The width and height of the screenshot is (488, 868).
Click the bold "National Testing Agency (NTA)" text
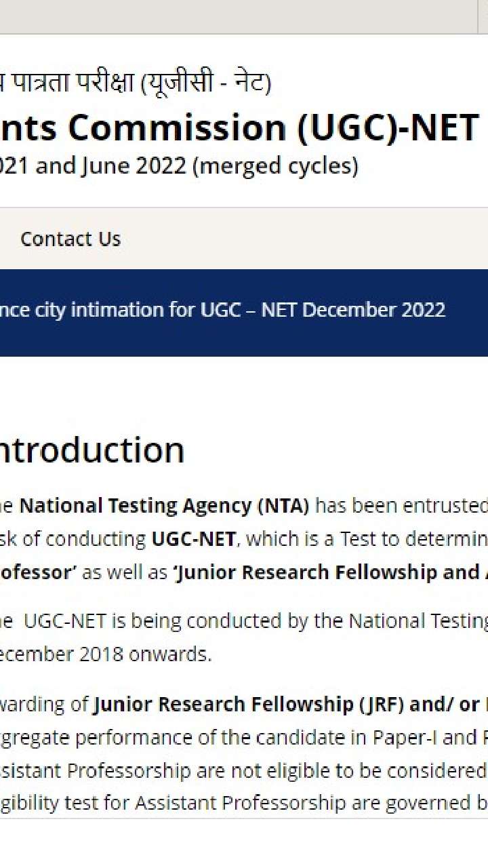coord(164,506)
